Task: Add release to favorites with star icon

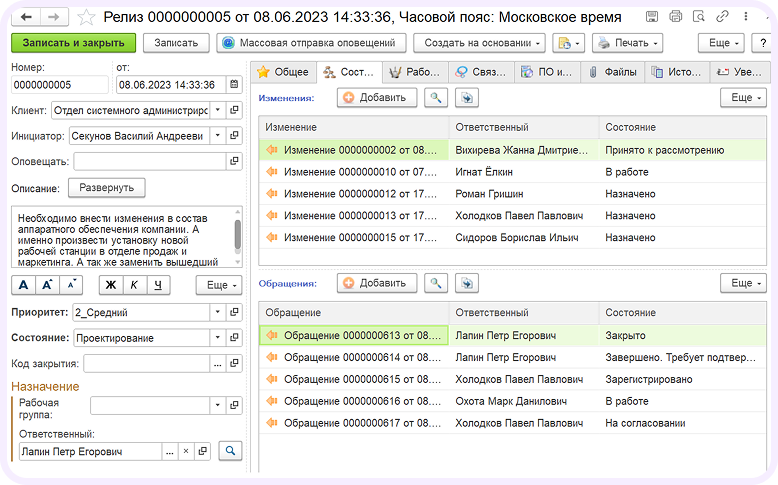Action: (86, 17)
